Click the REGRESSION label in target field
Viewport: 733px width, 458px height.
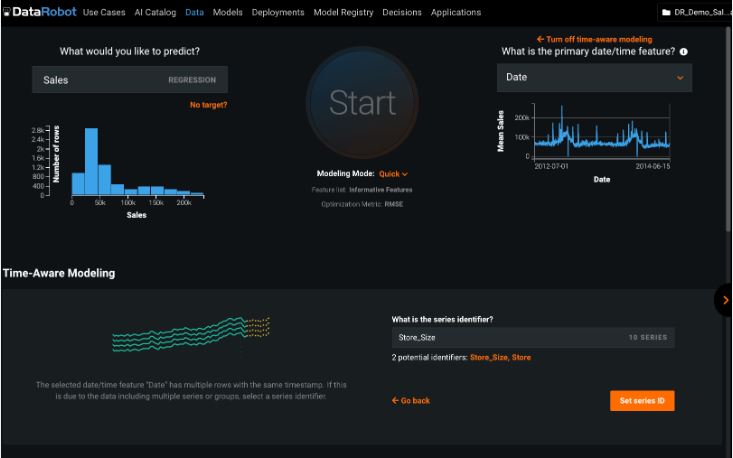point(192,80)
